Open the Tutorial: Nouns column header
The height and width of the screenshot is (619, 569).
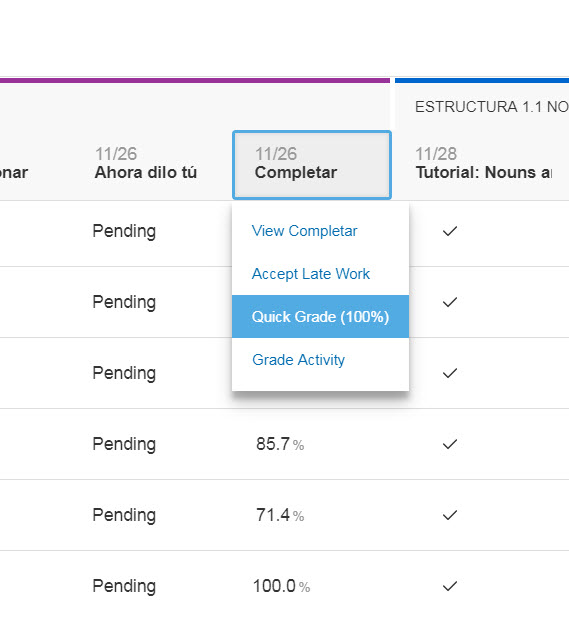[483, 163]
